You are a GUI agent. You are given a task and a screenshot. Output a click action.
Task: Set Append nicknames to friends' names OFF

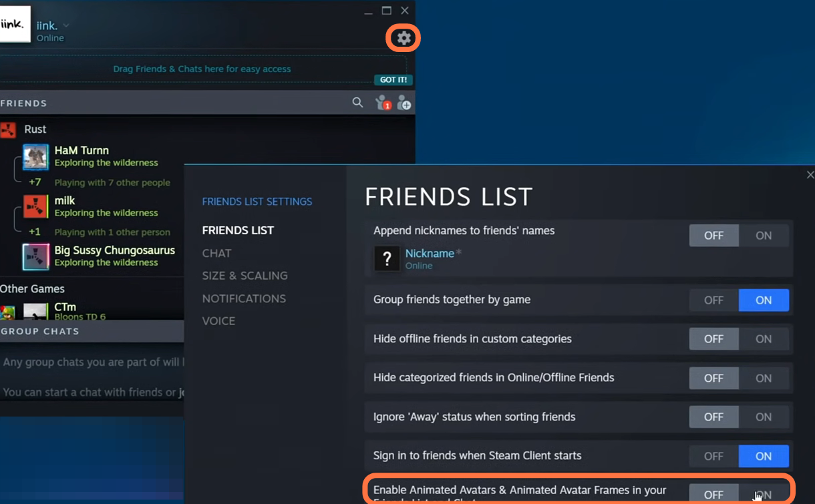(713, 236)
